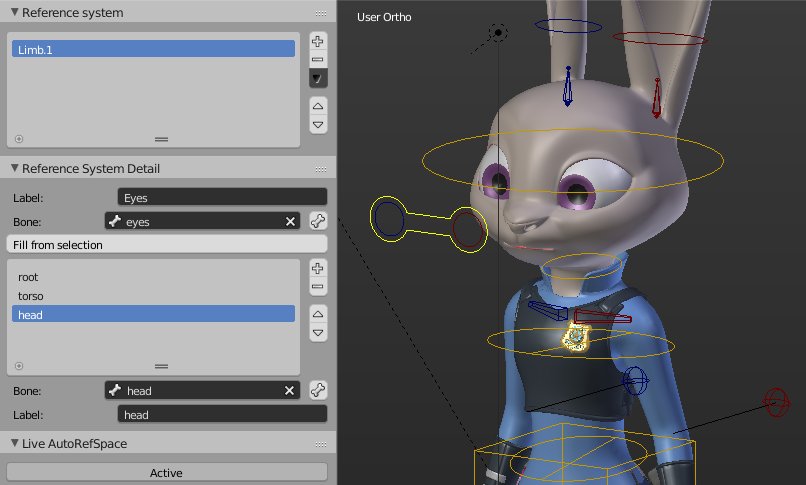Click the User Ortho view label
Image resolution: width=806 pixels, height=485 pixels.
(384, 17)
